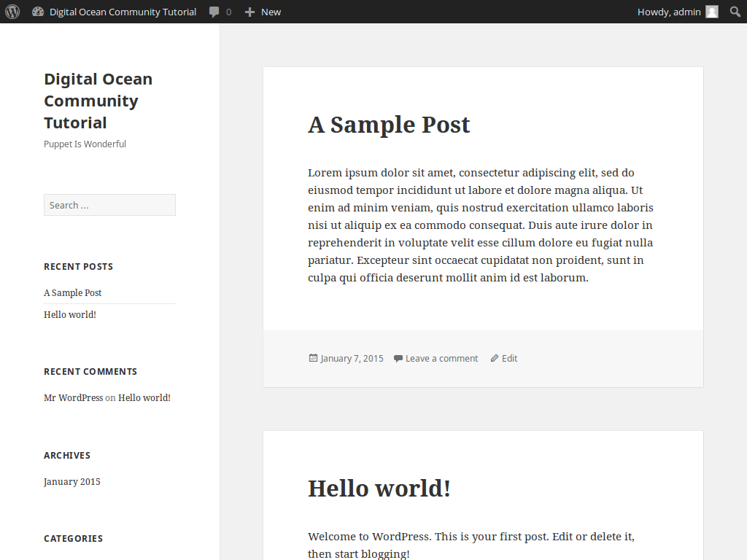
Task: Open the Howdy, admin account menu
Action: tap(677, 12)
